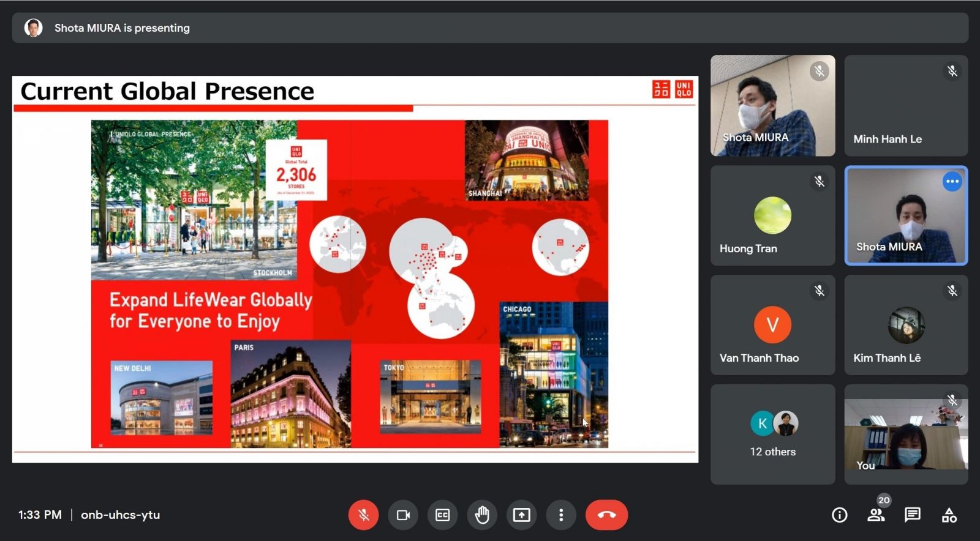Click the shared presentation slide
This screenshot has width=980, height=541.
[x=355, y=269]
